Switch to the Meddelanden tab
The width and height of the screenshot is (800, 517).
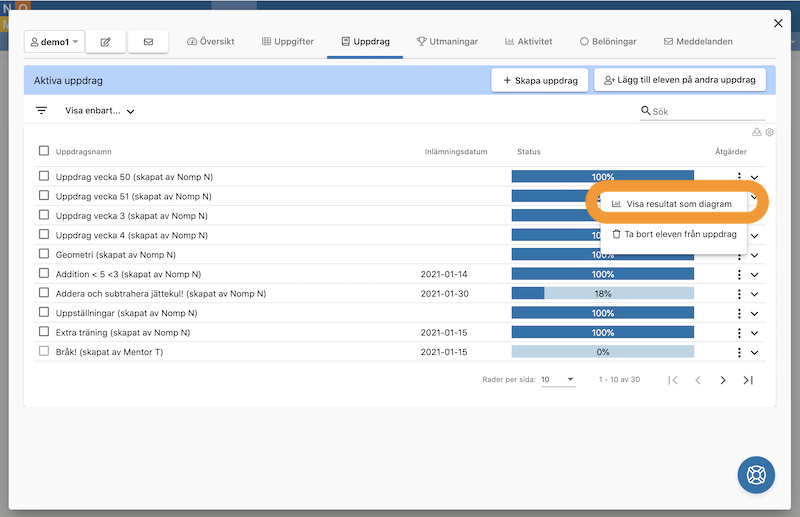pos(698,41)
